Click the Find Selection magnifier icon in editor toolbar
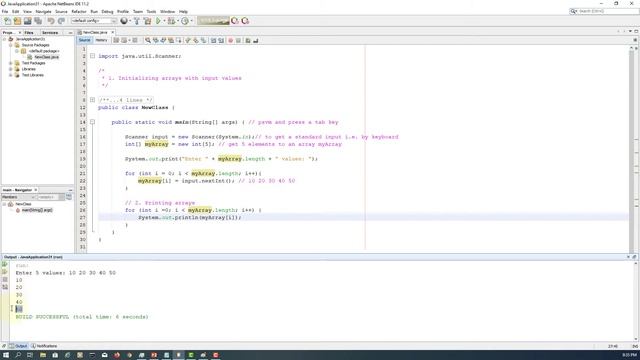The width and height of the screenshot is (640, 360). [x=148, y=40]
